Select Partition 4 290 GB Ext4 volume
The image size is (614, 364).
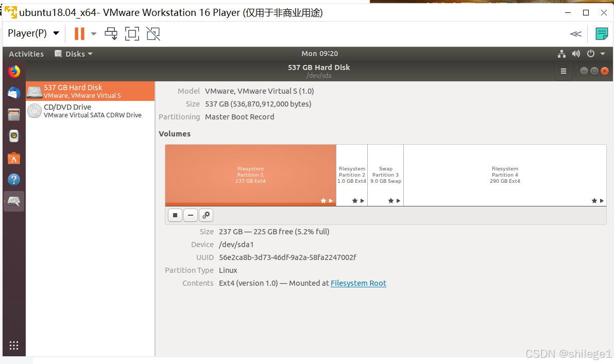(x=505, y=175)
